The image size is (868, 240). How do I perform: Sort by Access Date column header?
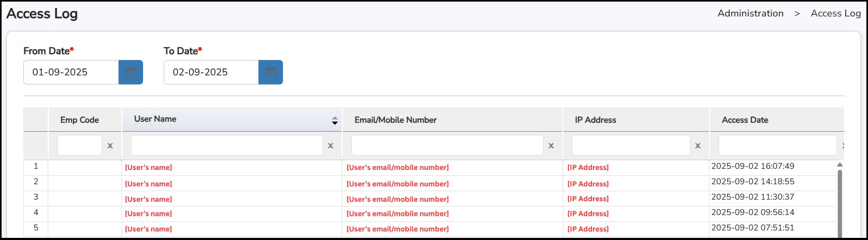[745, 120]
